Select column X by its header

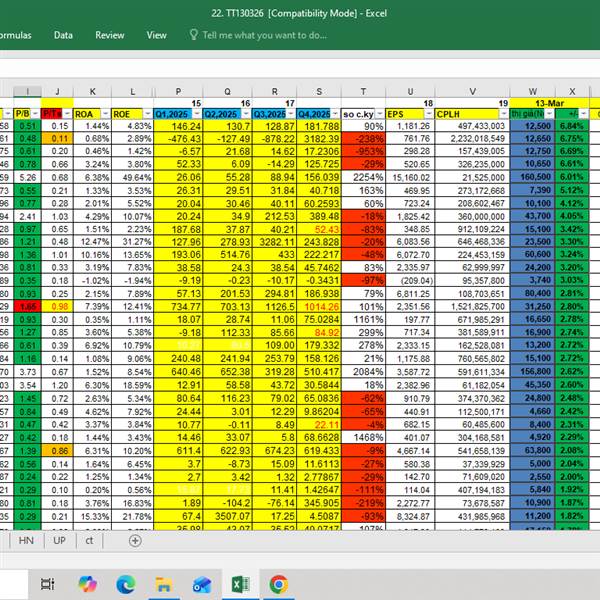[572, 91]
